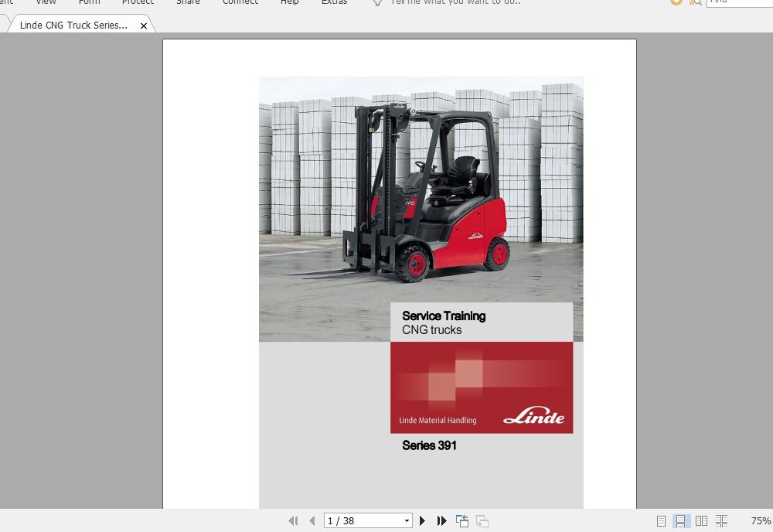Open the Extras menu

point(334,2)
